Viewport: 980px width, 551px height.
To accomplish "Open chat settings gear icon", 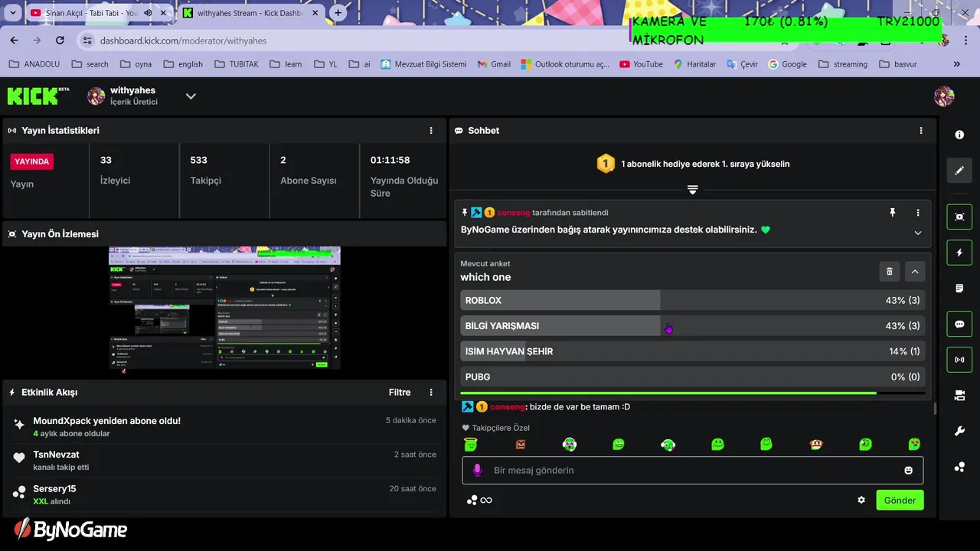I will coord(861,500).
